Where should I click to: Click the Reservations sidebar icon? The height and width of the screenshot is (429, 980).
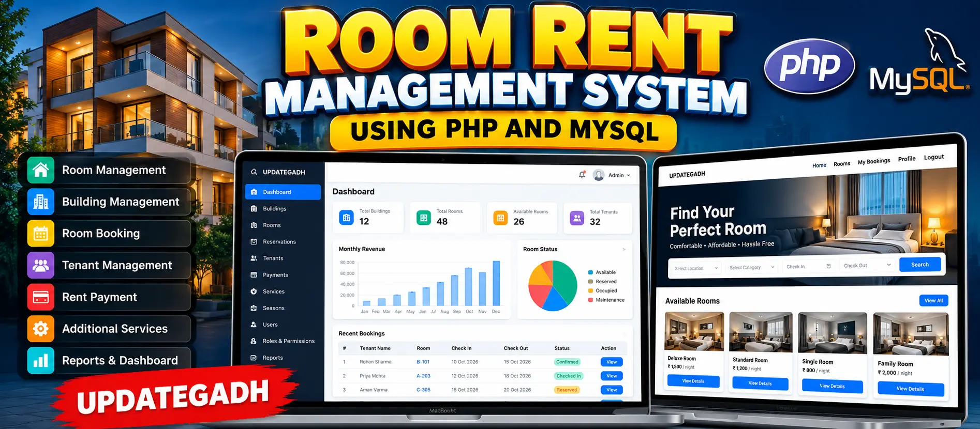[x=254, y=242]
